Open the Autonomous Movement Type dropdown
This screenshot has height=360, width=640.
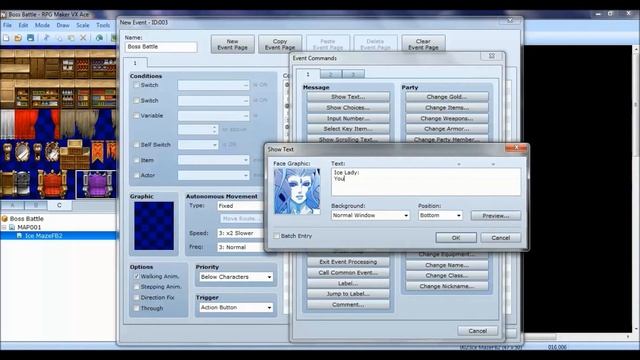tap(241, 206)
